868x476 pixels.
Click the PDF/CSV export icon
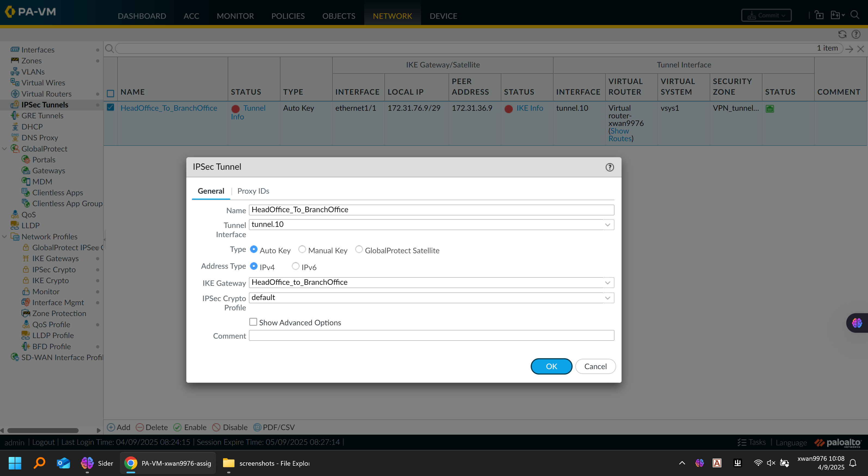click(x=257, y=427)
